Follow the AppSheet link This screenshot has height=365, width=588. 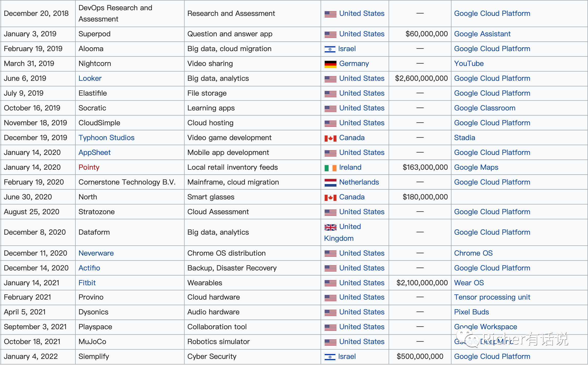point(94,153)
